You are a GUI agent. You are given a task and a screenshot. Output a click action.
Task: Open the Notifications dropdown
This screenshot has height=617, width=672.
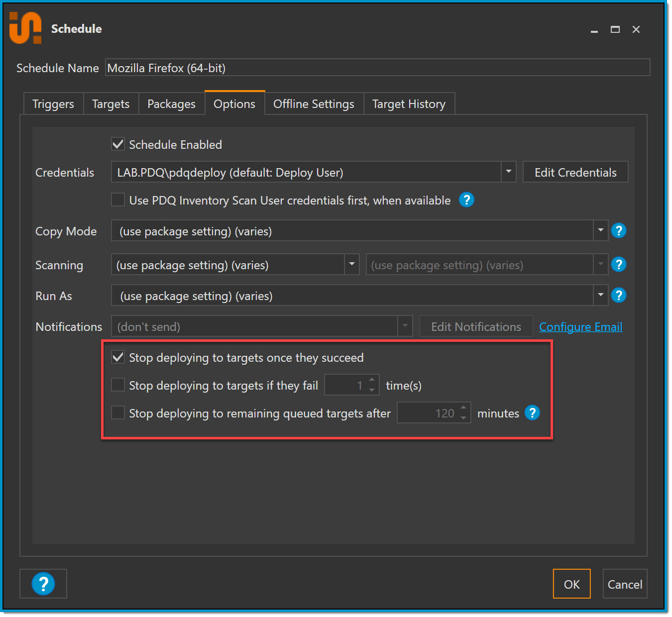(262, 326)
